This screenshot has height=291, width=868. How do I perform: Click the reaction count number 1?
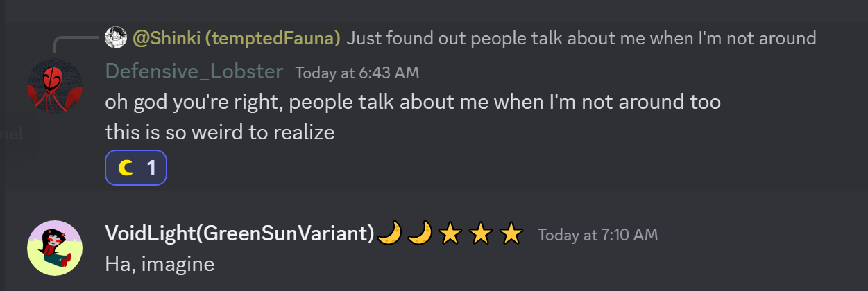[151, 168]
